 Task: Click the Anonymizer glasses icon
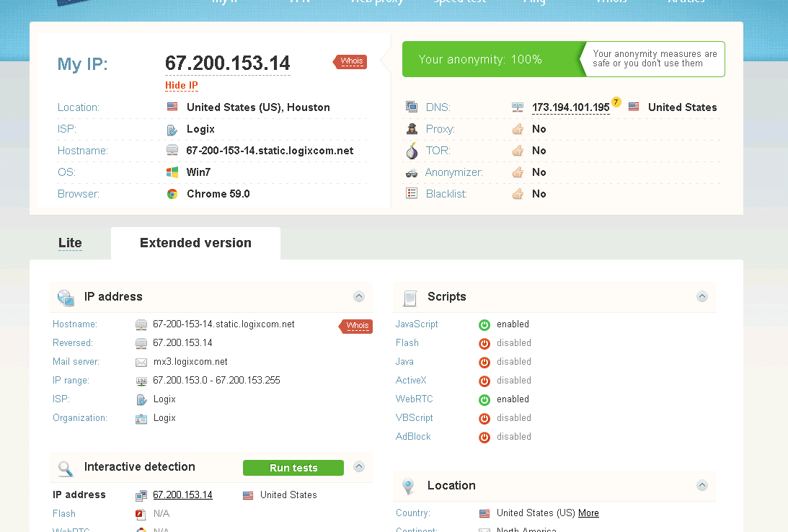[x=412, y=172]
